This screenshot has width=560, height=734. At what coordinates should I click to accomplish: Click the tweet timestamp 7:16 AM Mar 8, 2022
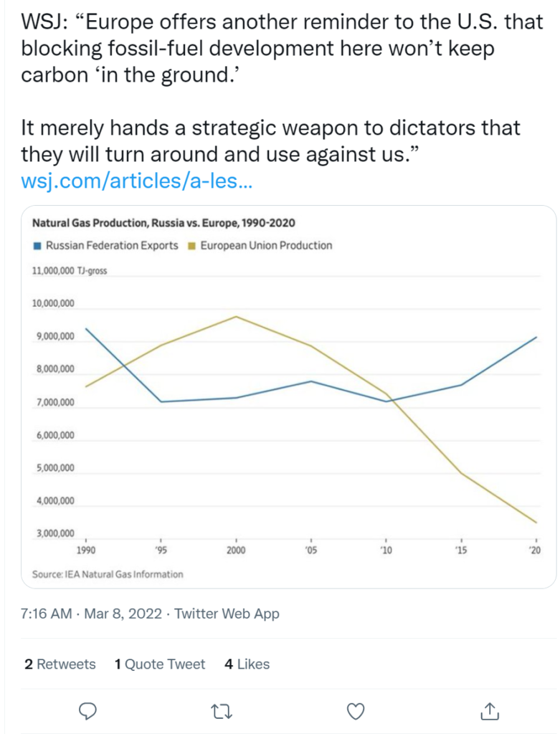[92, 614]
